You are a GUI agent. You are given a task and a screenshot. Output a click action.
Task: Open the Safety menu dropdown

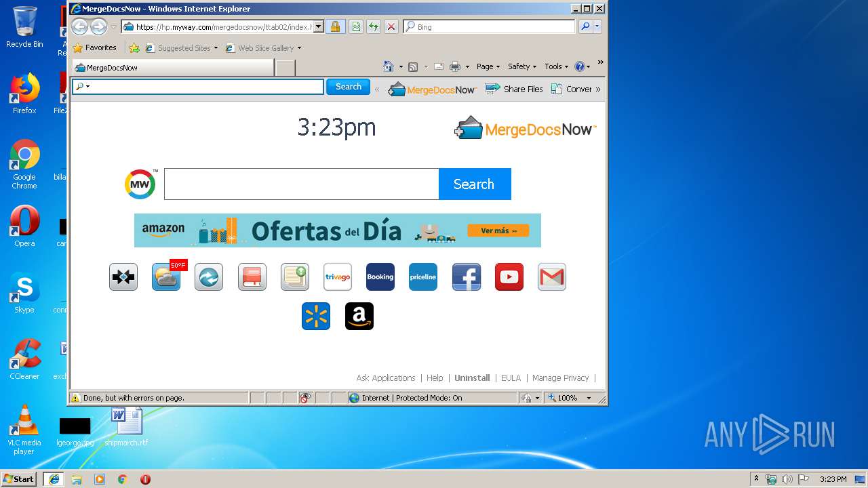click(x=522, y=66)
